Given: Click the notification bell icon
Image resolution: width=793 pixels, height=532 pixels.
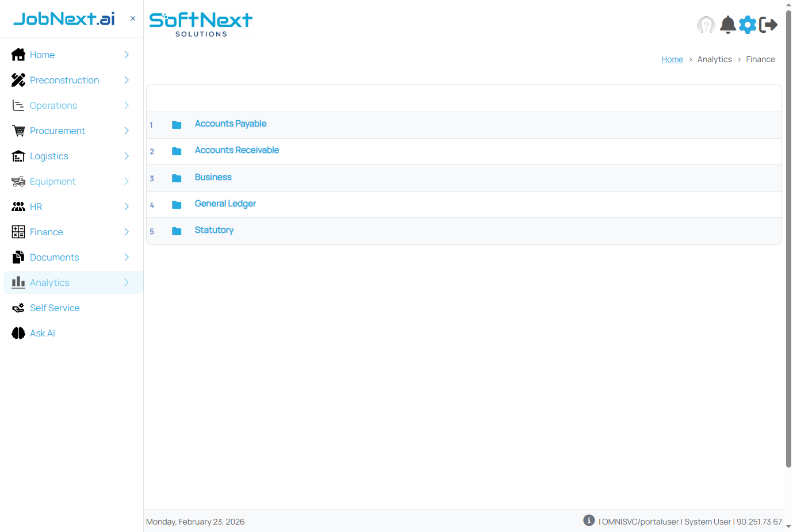Looking at the screenshot, I should [727, 25].
